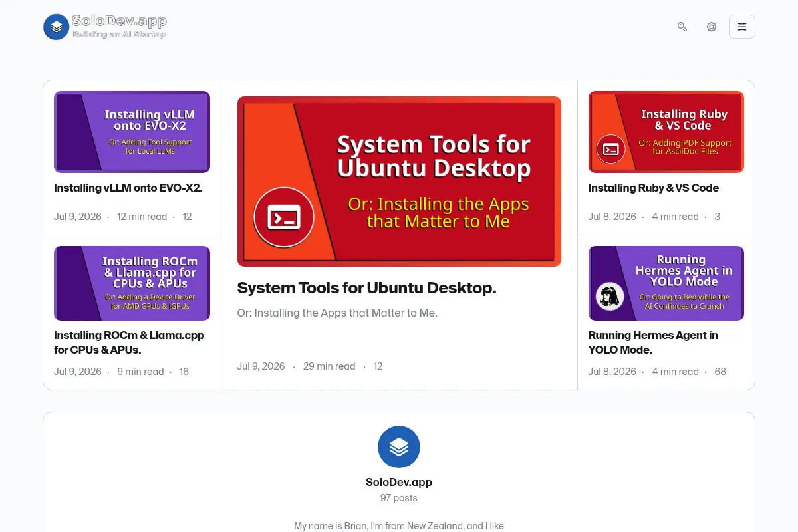Click the count '16' on the ROCm post
This screenshot has width=798, height=532.
pyautogui.click(x=184, y=372)
